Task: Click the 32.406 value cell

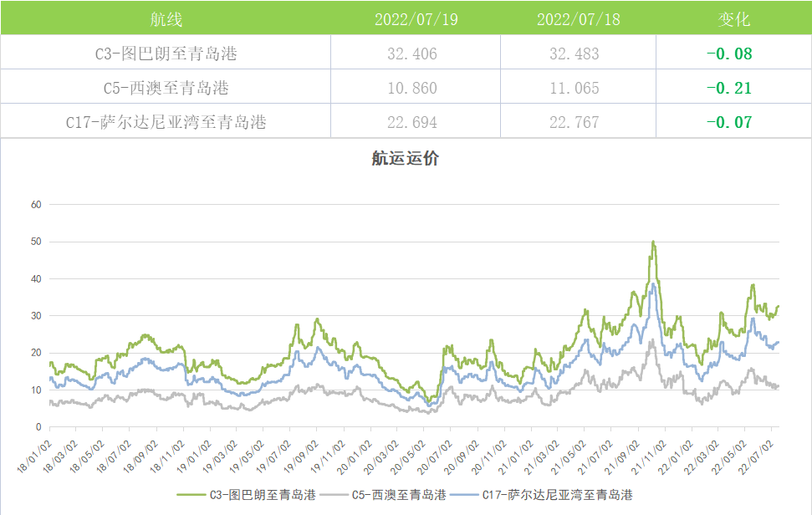Action: point(412,54)
